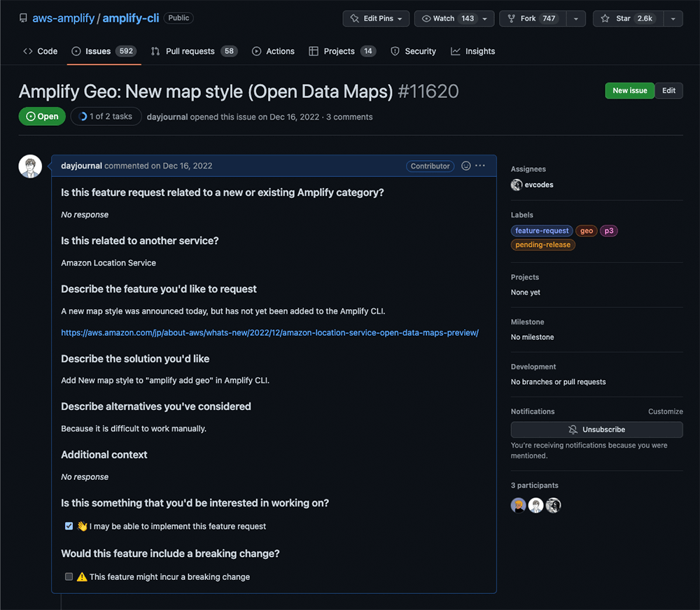
Task: Open the Pull requests tab
Action: pos(194,51)
